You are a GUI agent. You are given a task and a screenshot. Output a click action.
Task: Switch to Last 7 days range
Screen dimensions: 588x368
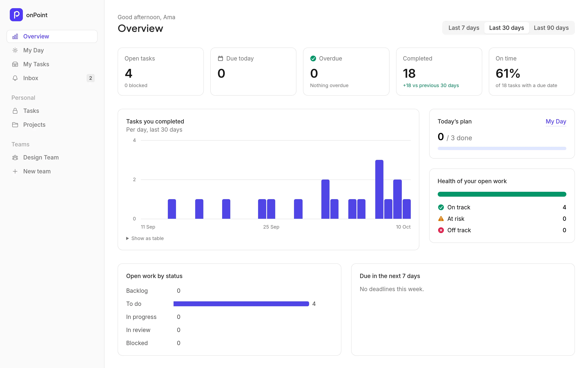pyautogui.click(x=464, y=28)
